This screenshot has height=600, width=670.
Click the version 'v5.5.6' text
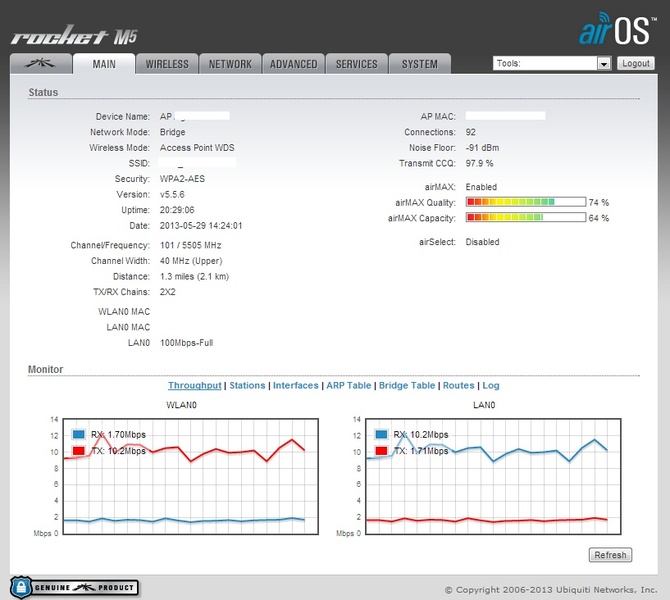pyautogui.click(x=172, y=194)
